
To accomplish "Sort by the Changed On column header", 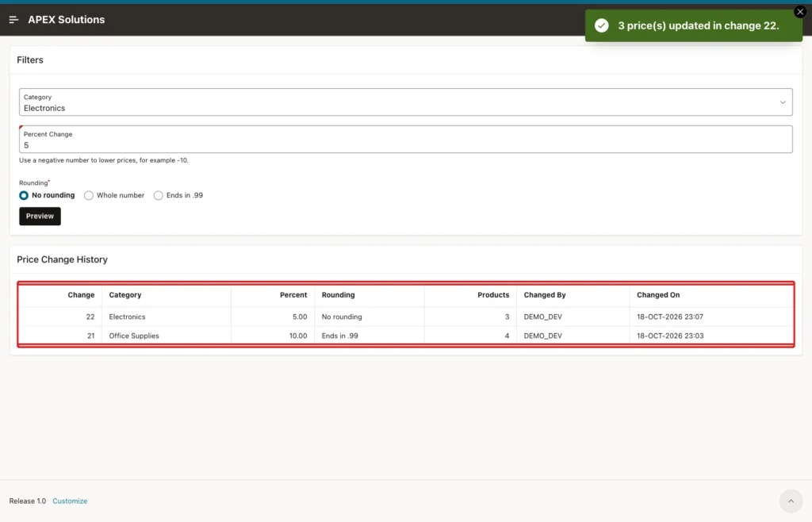I will (x=658, y=294).
